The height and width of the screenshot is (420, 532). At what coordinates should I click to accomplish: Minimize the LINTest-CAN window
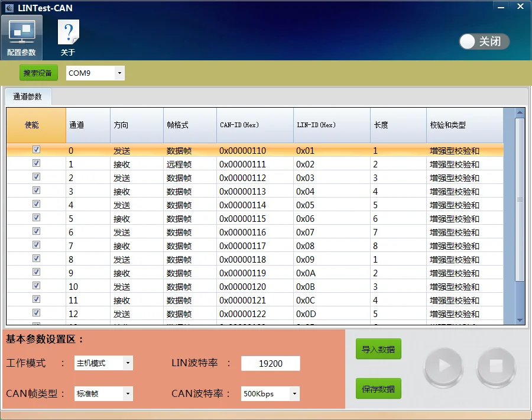(x=499, y=7)
